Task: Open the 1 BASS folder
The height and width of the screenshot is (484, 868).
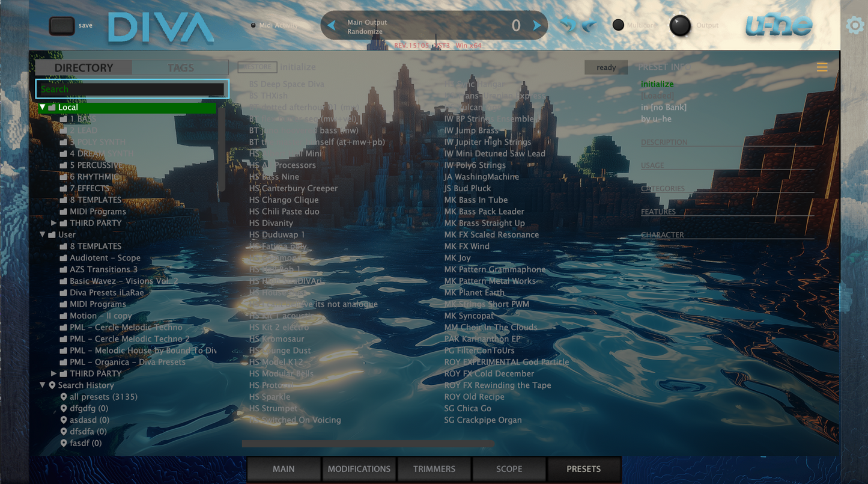Action: click(x=78, y=119)
